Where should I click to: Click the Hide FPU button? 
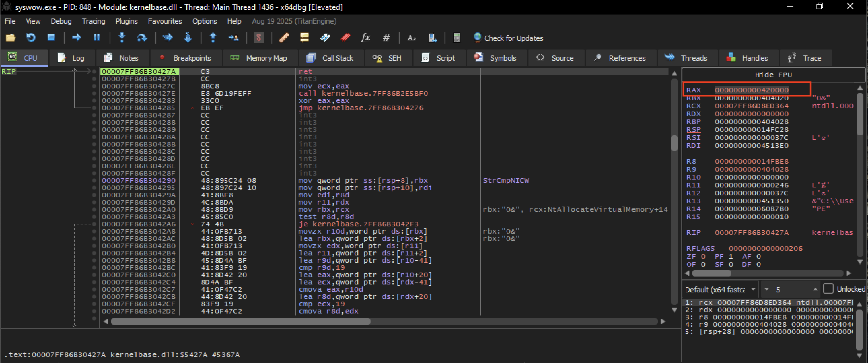click(x=773, y=75)
